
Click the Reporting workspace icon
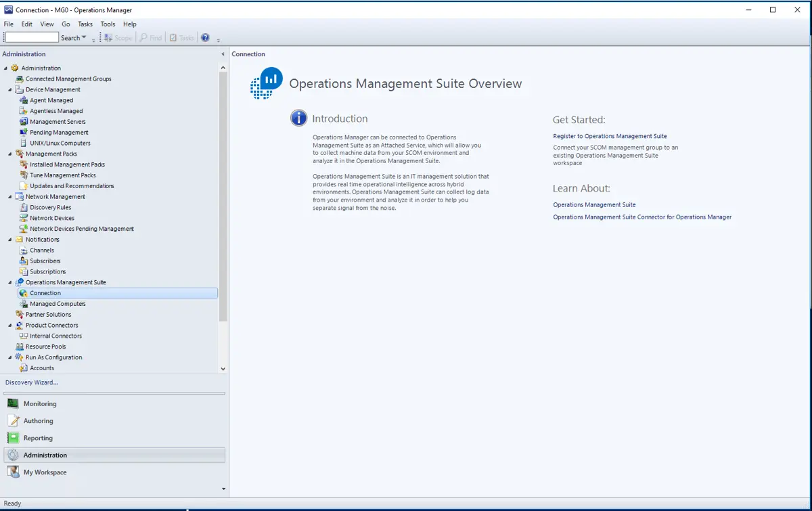(13, 438)
